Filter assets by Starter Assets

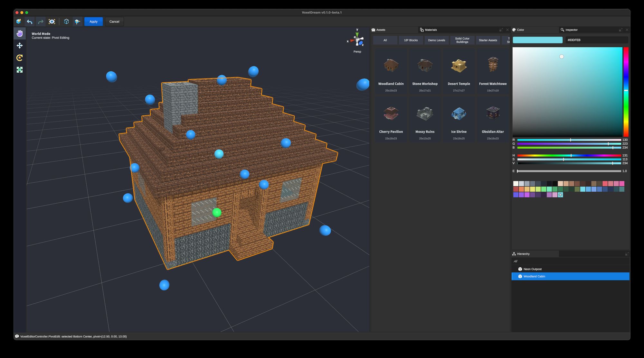click(x=488, y=40)
